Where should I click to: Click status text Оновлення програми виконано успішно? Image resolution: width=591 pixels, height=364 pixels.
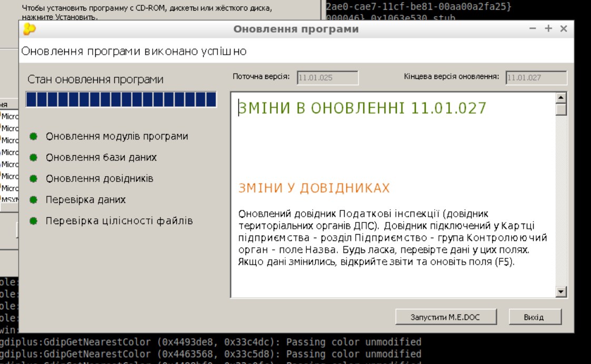(134, 51)
